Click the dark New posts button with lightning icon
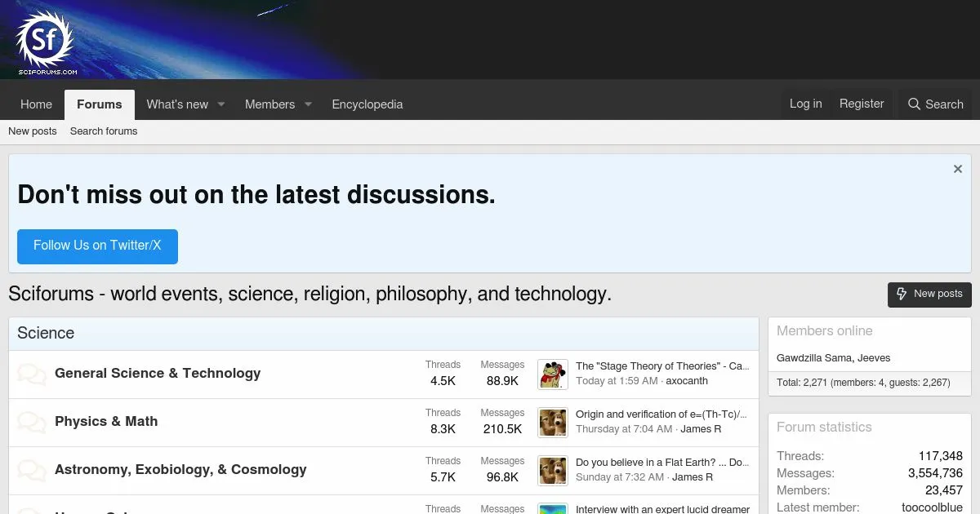 pyautogui.click(x=929, y=294)
